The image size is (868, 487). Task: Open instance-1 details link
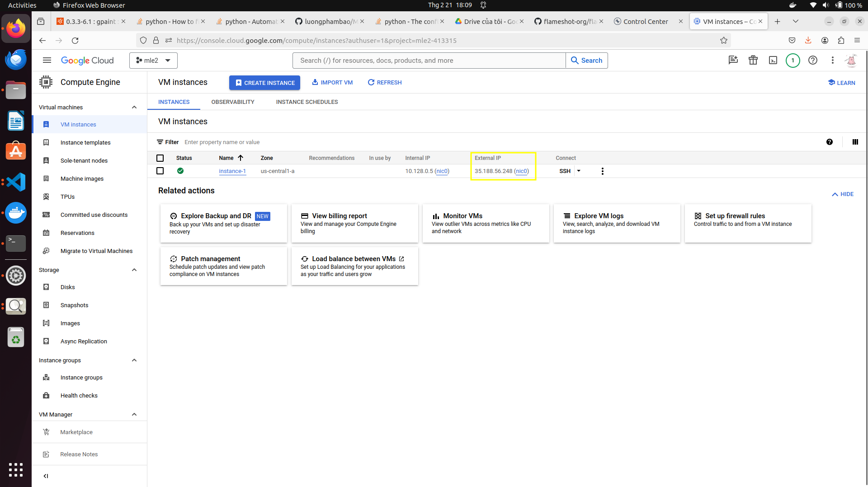tap(232, 171)
